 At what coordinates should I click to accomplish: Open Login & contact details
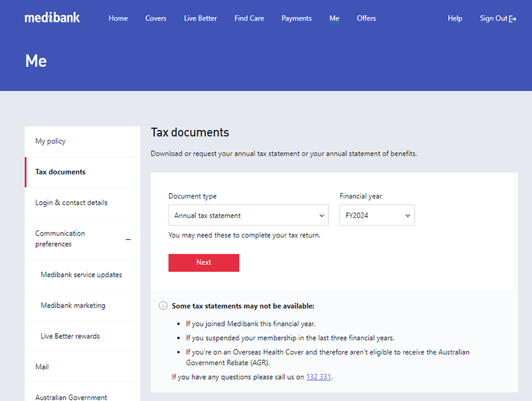83,203
